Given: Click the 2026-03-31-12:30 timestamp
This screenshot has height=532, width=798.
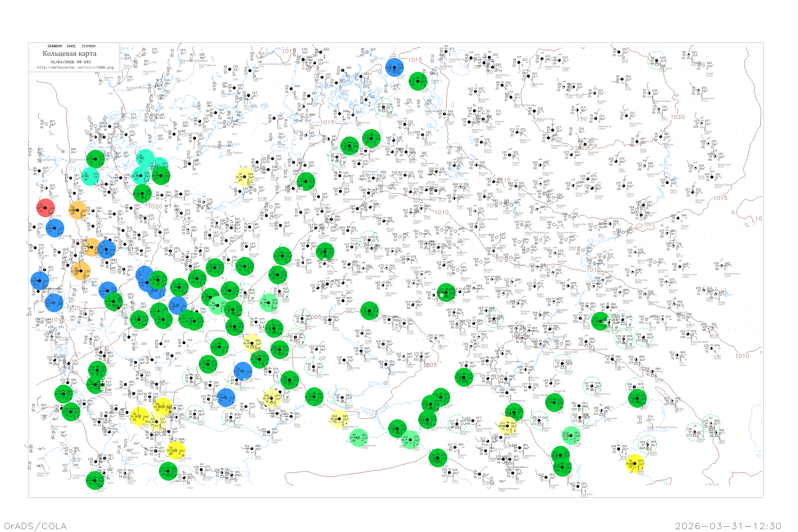Looking at the screenshot, I should click(x=728, y=526).
